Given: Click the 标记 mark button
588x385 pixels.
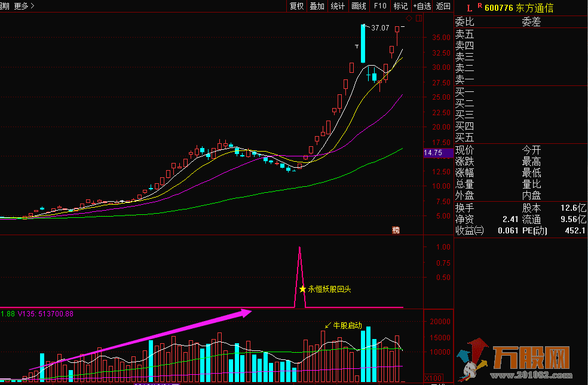Looking at the screenshot, I should 400,6.
